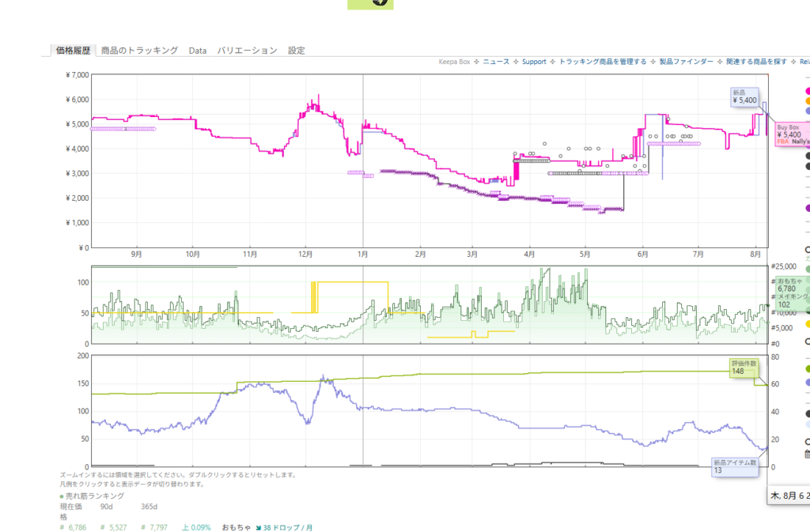Click the down-arrow icon beside 38 ドロップ
810x532 pixels.
pyautogui.click(x=259, y=528)
